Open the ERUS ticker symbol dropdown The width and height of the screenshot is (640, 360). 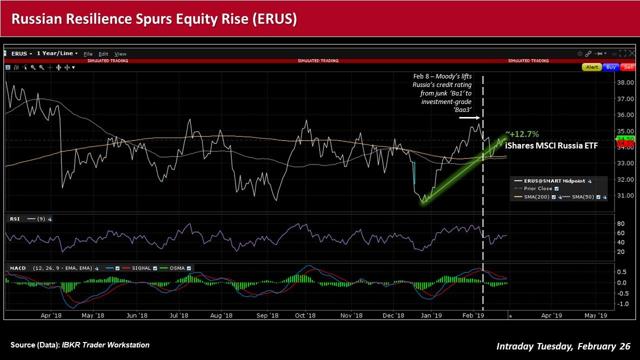coord(22,53)
